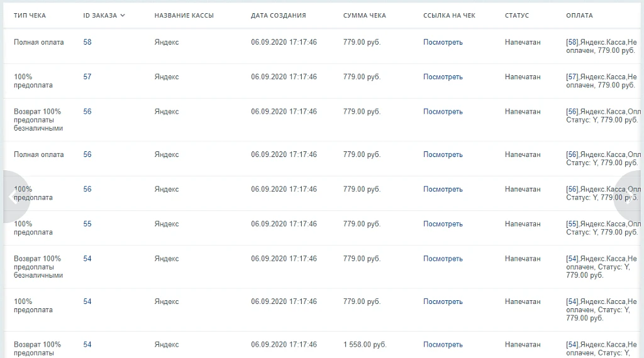Click the ДАТА СОЗДАНИЯ column header
This screenshot has width=644, height=358.
click(279, 16)
